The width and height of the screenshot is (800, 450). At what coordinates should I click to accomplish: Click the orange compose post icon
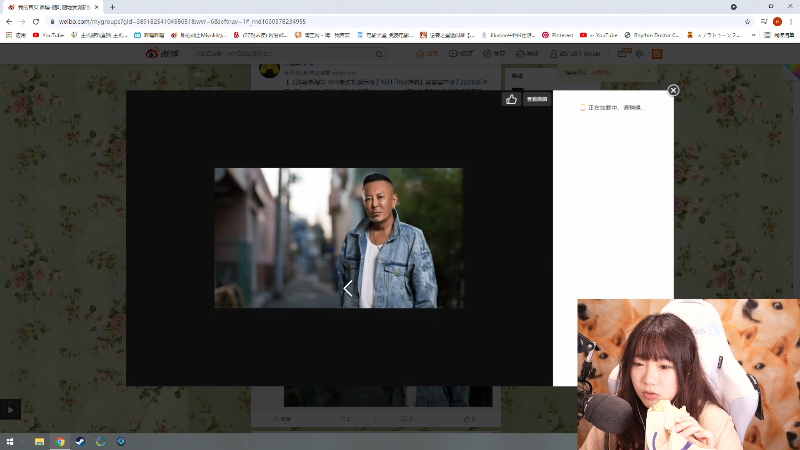657,54
